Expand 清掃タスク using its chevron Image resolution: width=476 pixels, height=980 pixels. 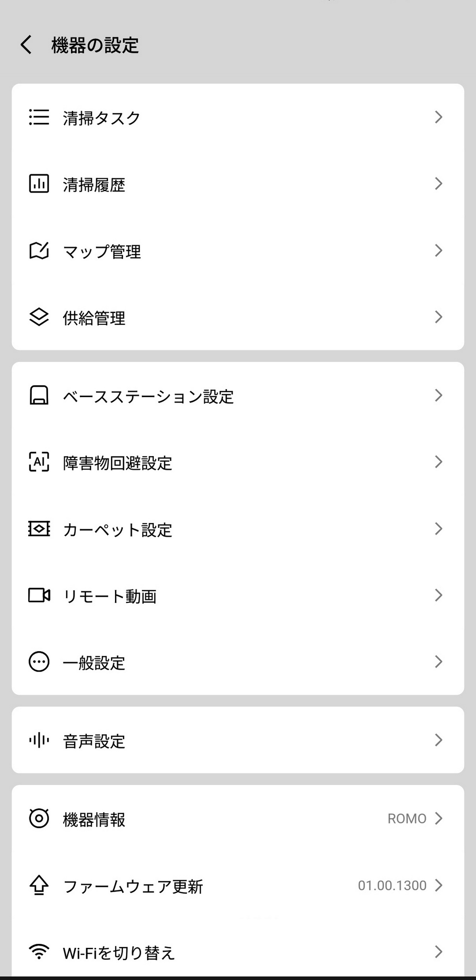(x=438, y=117)
